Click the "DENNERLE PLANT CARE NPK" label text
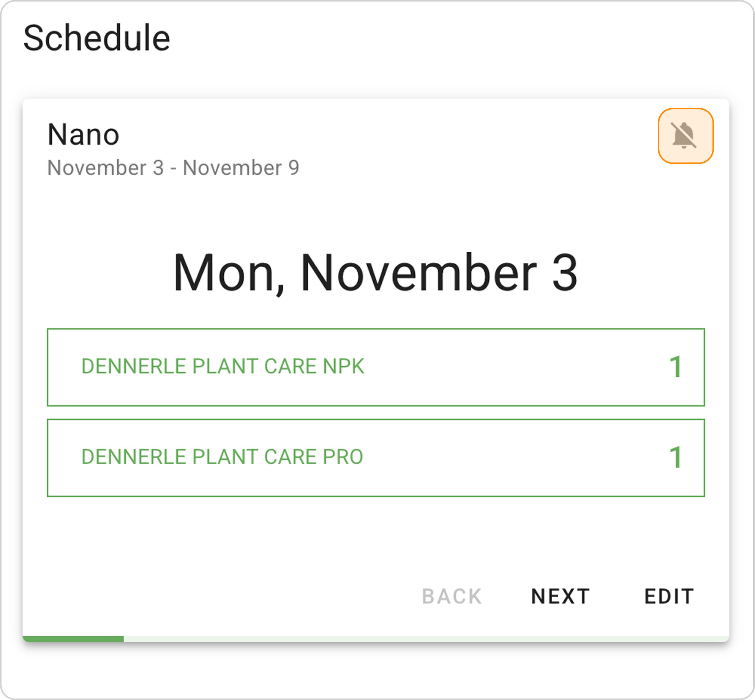755x700 pixels. [x=223, y=366]
